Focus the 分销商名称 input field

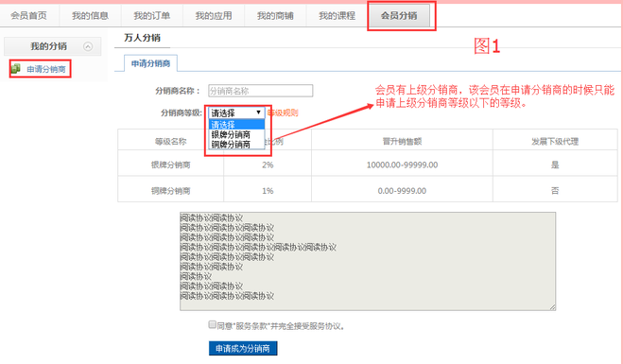(x=260, y=91)
